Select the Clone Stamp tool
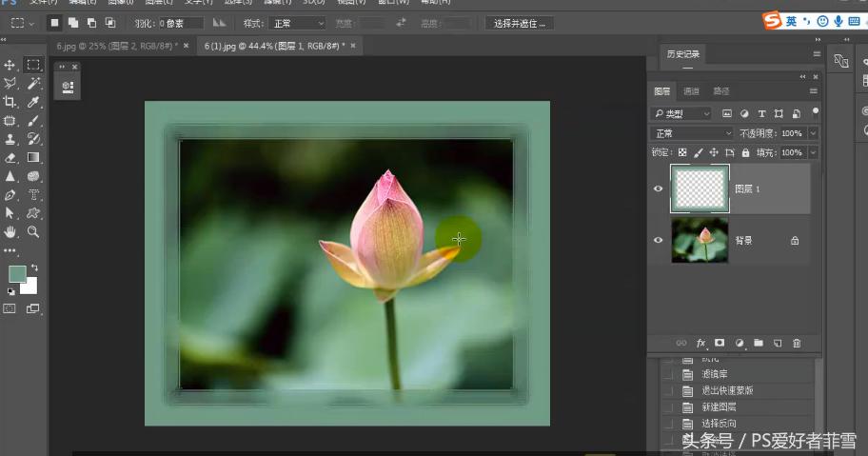868x456 pixels. 10,139
